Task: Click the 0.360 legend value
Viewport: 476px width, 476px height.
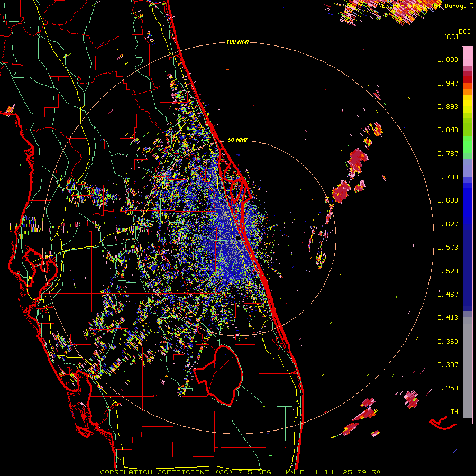Action: tap(448, 342)
